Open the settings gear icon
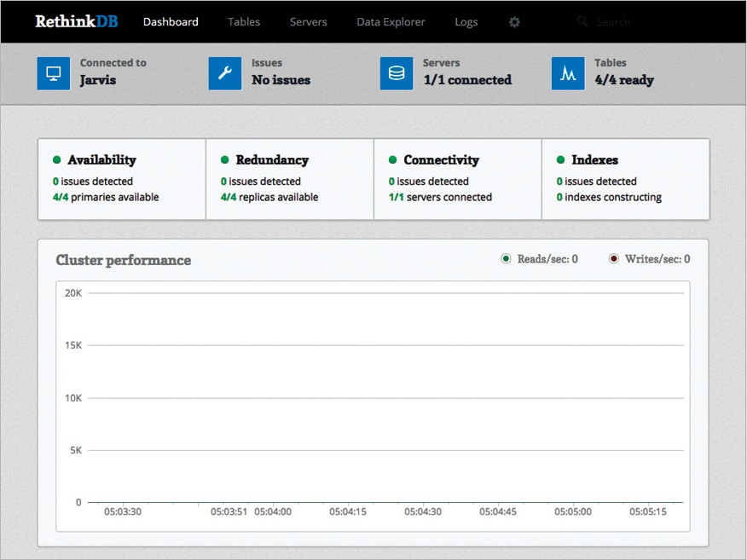Image resolution: width=747 pixels, height=560 pixels. (x=514, y=22)
